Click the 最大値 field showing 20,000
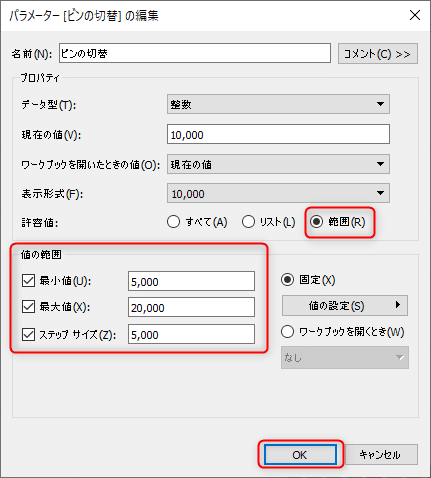431x478 pixels. point(191,307)
